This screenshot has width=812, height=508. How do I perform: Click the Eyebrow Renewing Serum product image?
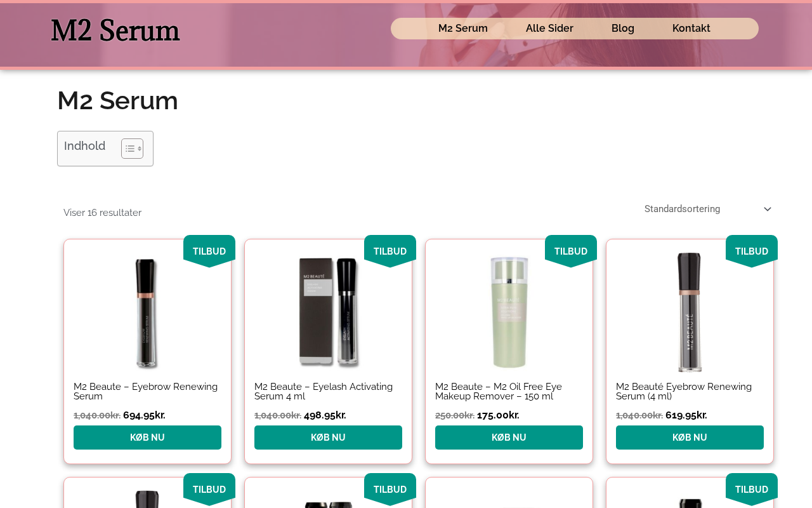click(x=147, y=311)
